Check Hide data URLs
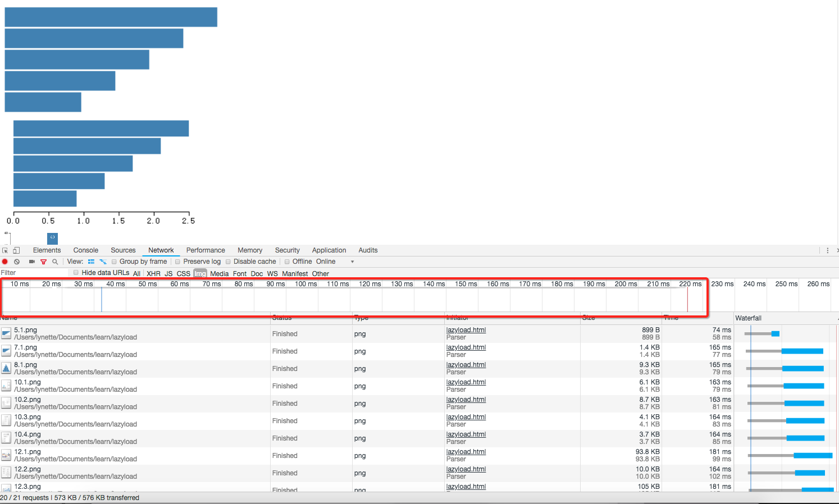Viewport: 839px width, 504px height. 76,273
